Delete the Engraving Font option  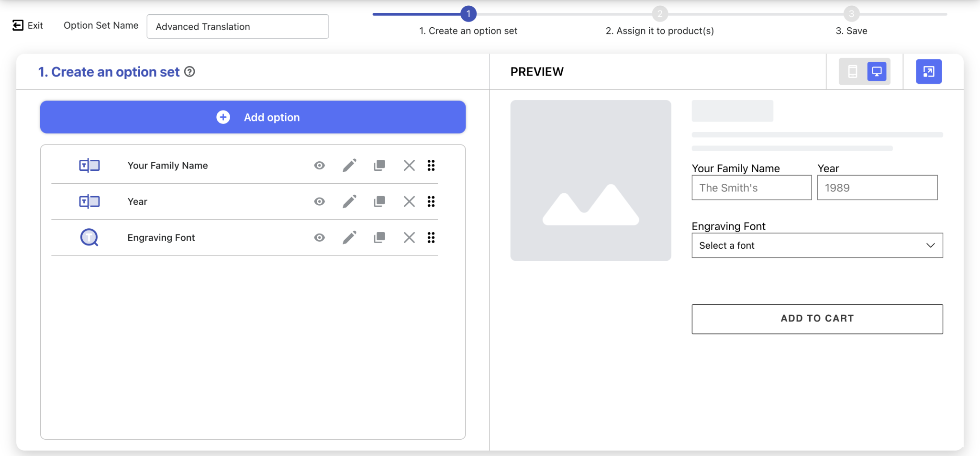[x=409, y=237]
